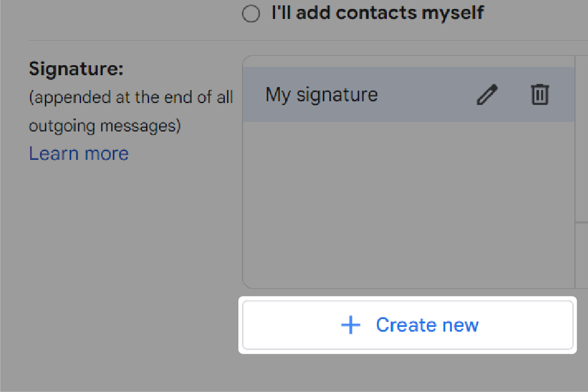Select the "My signature" entry in the list

click(x=409, y=94)
